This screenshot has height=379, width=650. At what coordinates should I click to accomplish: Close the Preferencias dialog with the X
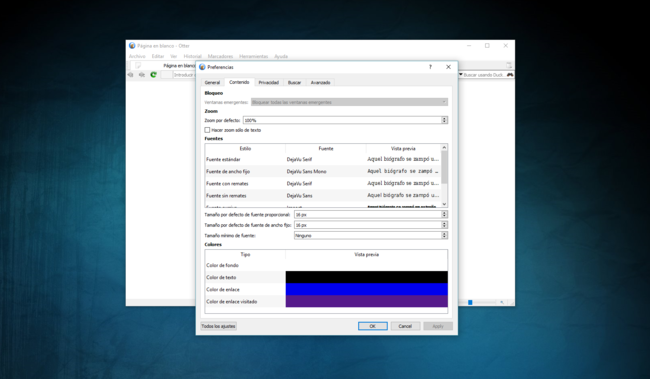pos(448,67)
